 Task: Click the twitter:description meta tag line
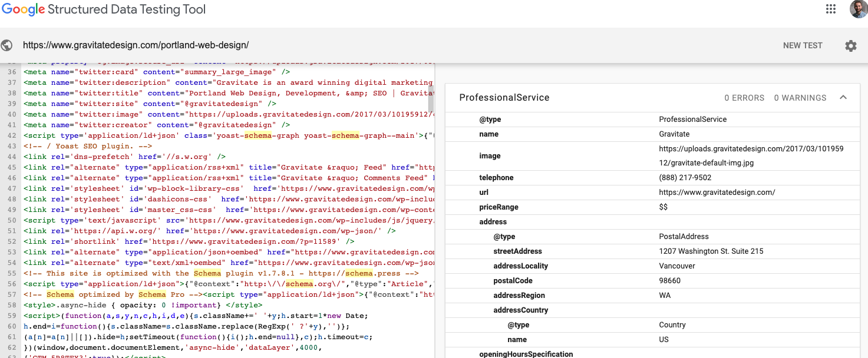[x=229, y=83]
